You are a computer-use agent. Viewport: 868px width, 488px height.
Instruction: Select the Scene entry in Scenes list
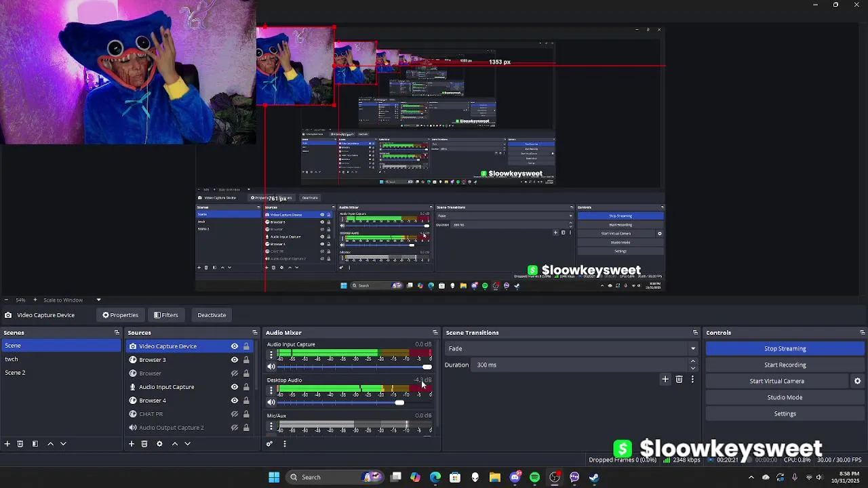coord(61,346)
